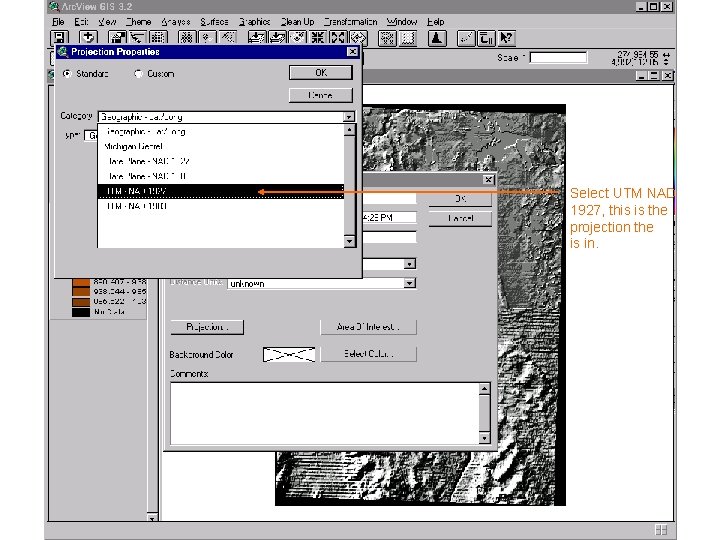Select the highlighted UTM - NAD 1927 option
Screen dimensions: 720x540
click(x=220, y=191)
